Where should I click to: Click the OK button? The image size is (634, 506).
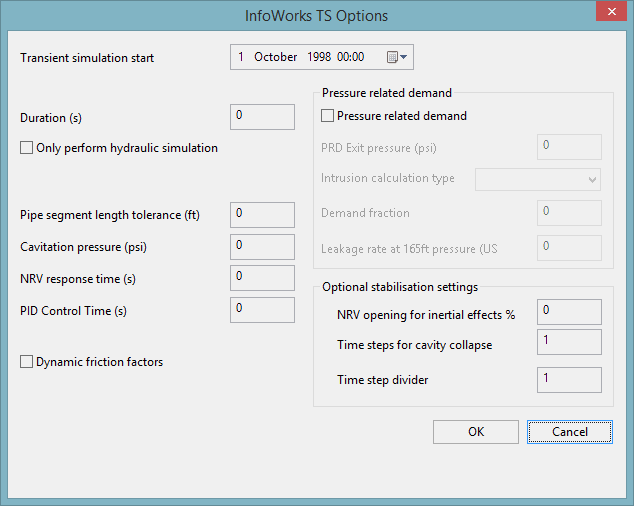tap(476, 432)
